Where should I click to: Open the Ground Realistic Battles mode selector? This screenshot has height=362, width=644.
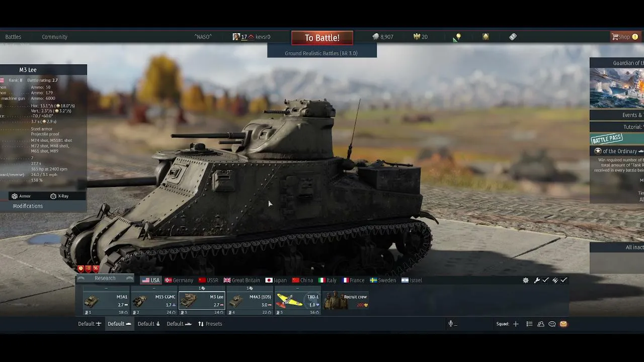point(321,53)
